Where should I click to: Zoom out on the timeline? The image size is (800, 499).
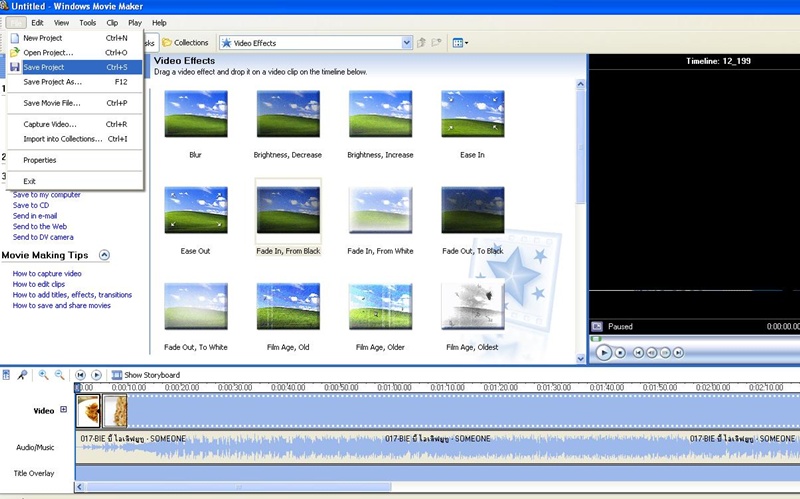tap(60, 375)
